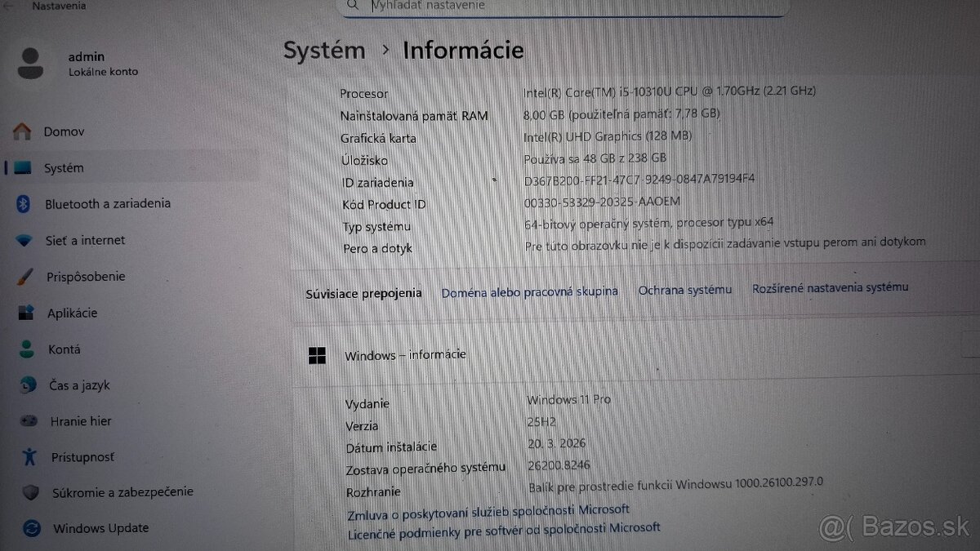Open Ochrana systému link
The height and width of the screenshot is (551, 980).
pyautogui.click(x=684, y=290)
